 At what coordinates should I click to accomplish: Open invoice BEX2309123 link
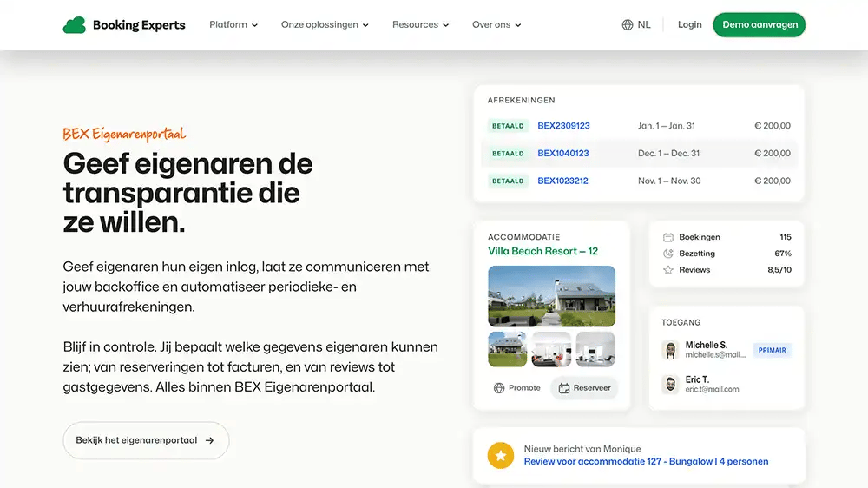(x=563, y=126)
